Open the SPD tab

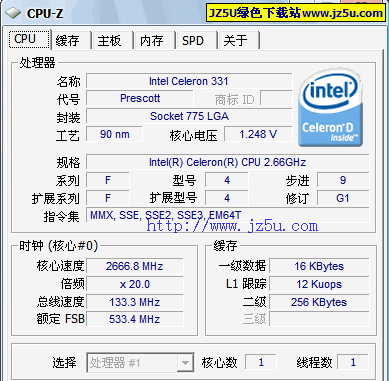(197, 41)
